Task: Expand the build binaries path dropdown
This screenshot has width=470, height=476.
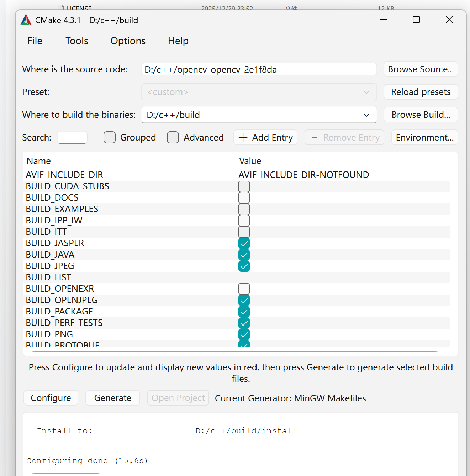Action: click(366, 115)
